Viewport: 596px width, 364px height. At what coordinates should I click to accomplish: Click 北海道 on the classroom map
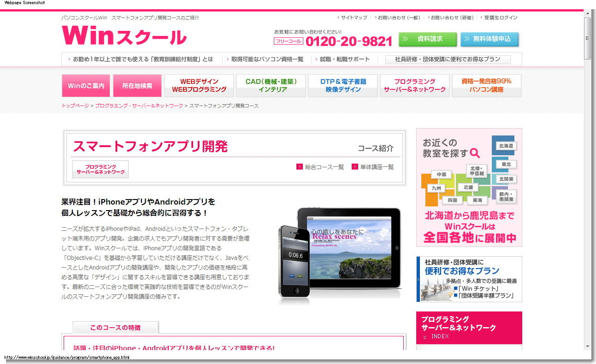click(506, 146)
